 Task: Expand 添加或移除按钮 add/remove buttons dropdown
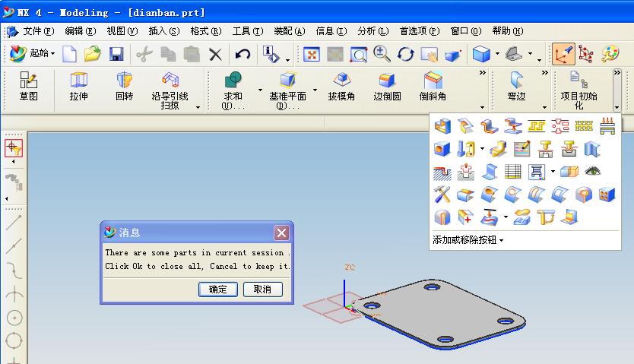pos(468,240)
